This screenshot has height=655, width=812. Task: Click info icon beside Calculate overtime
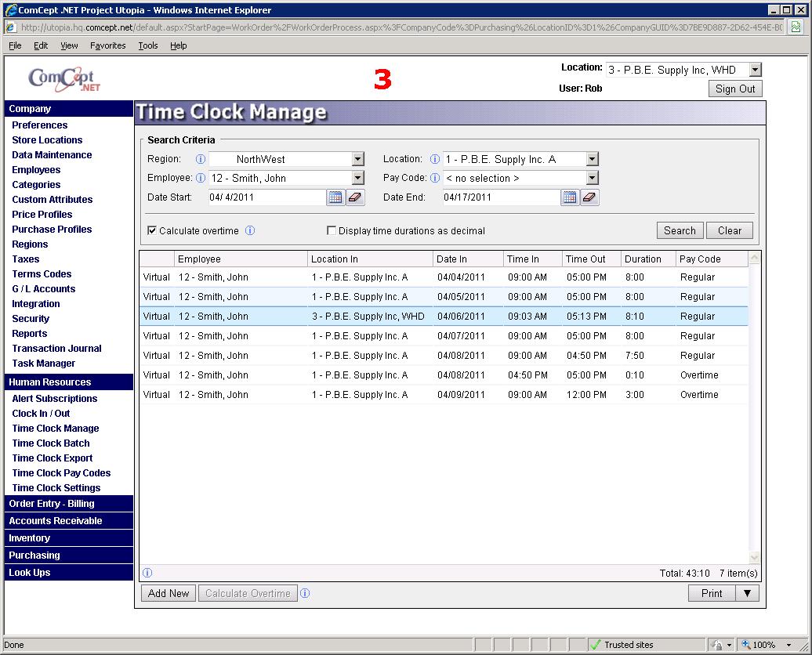coord(250,231)
